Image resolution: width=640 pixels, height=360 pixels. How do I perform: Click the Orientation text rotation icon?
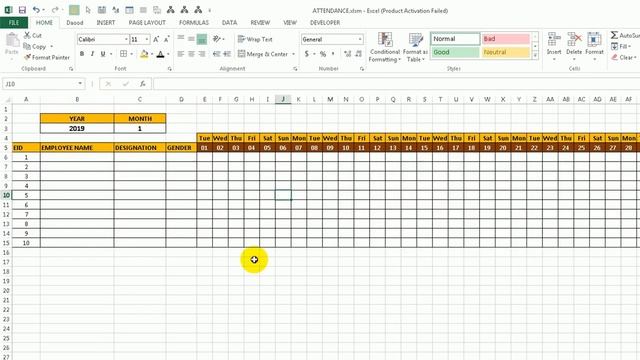click(217, 39)
